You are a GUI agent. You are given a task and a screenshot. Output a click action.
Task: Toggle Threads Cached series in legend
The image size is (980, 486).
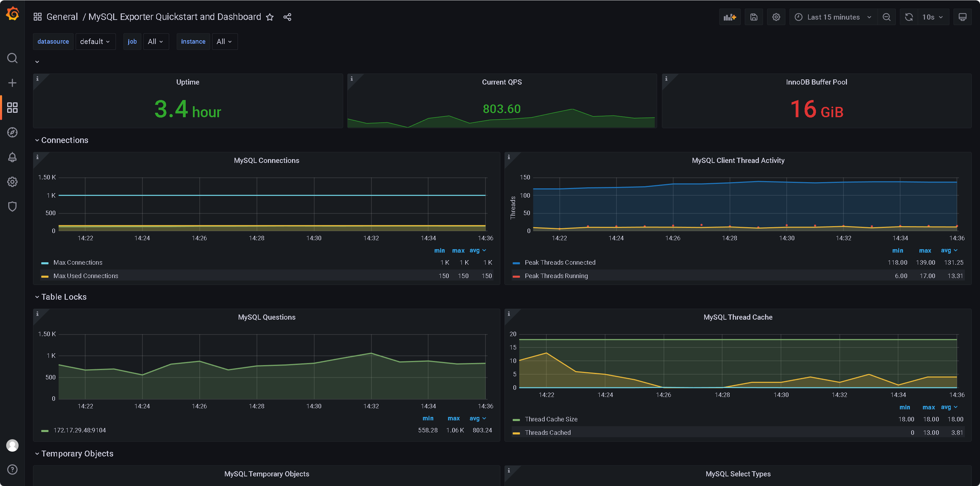point(547,432)
